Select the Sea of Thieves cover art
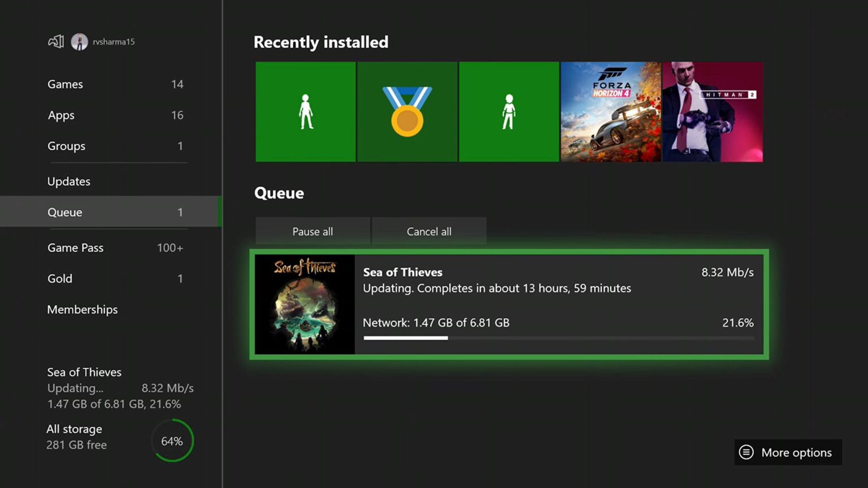This screenshot has height=488, width=868. (x=305, y=304)
